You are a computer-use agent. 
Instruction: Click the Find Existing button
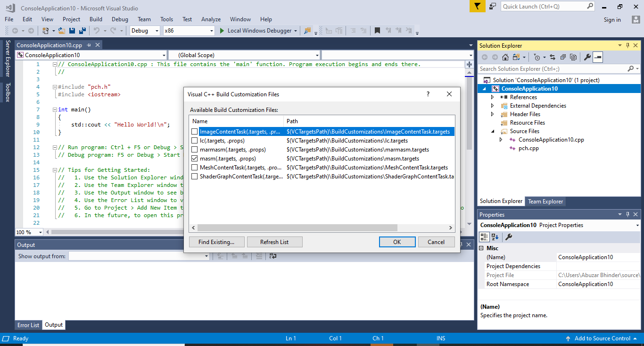[x=216, y=242]
